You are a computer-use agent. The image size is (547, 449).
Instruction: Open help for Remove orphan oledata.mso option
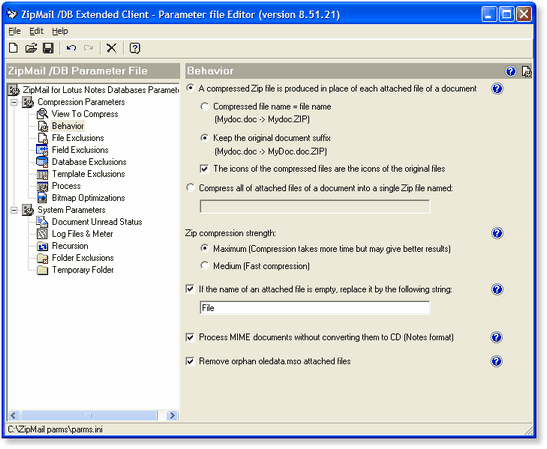point(496,361)
